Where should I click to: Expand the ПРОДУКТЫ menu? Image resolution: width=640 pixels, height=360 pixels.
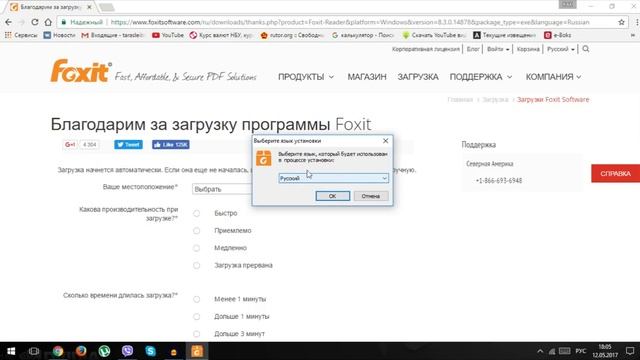point(306,77)
